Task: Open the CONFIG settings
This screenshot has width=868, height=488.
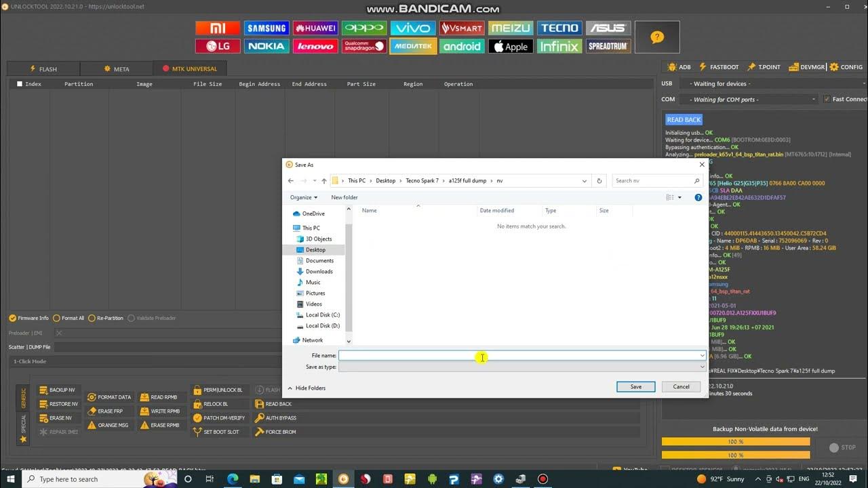Action: (x=846, y=67)
